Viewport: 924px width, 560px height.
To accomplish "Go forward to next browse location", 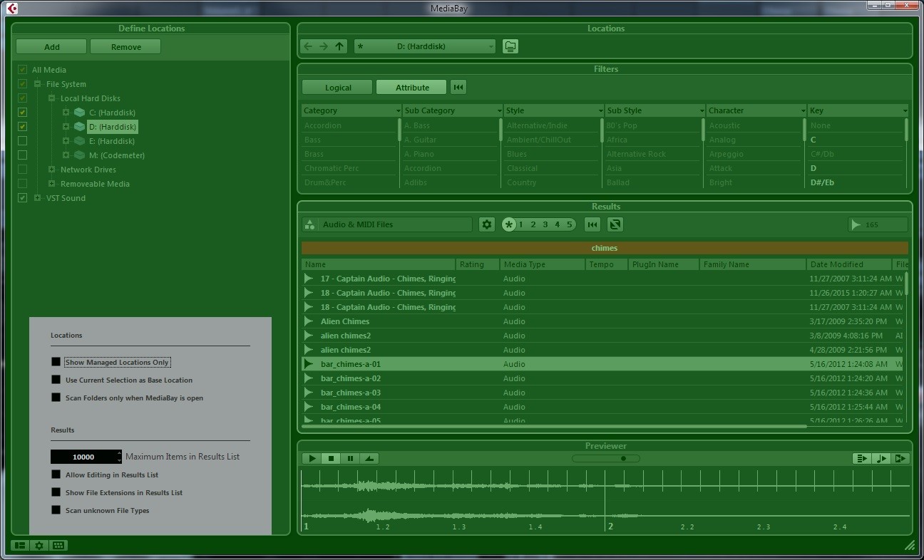I will pyautogui.click(x=324, y=46).
